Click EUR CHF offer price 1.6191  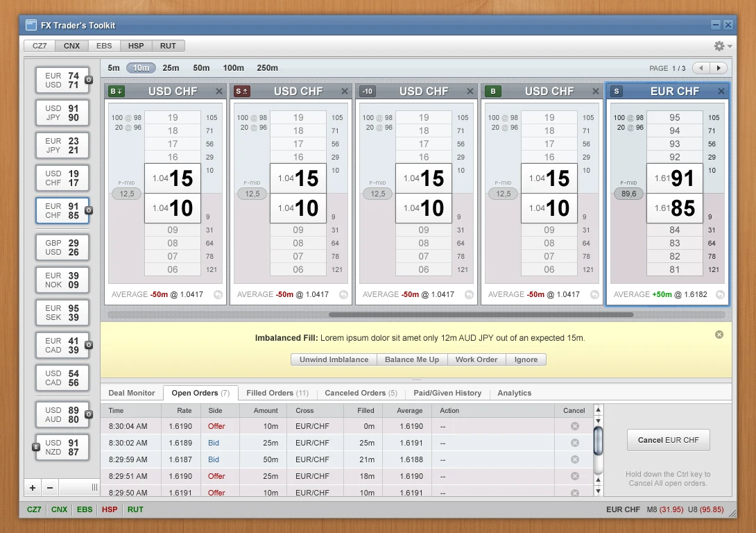[x=675, y=178]
